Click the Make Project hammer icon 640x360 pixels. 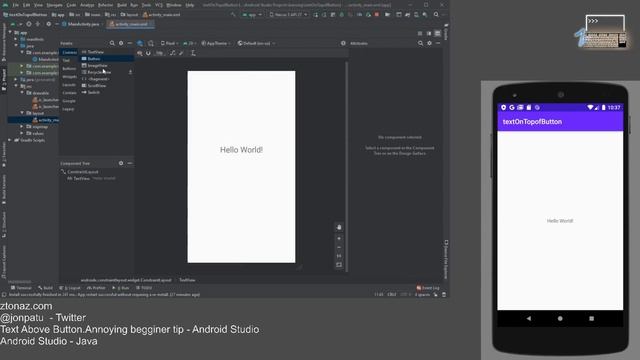click(233, 15)
